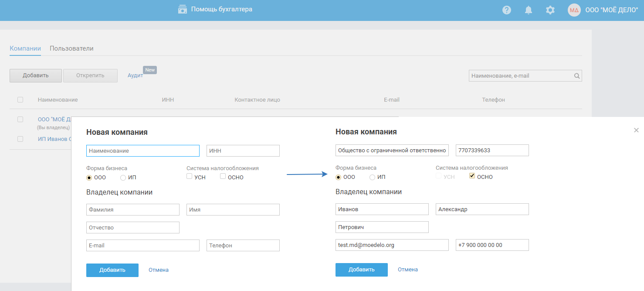
Task: Open help via the question mark icon
Action: (507, 10)
